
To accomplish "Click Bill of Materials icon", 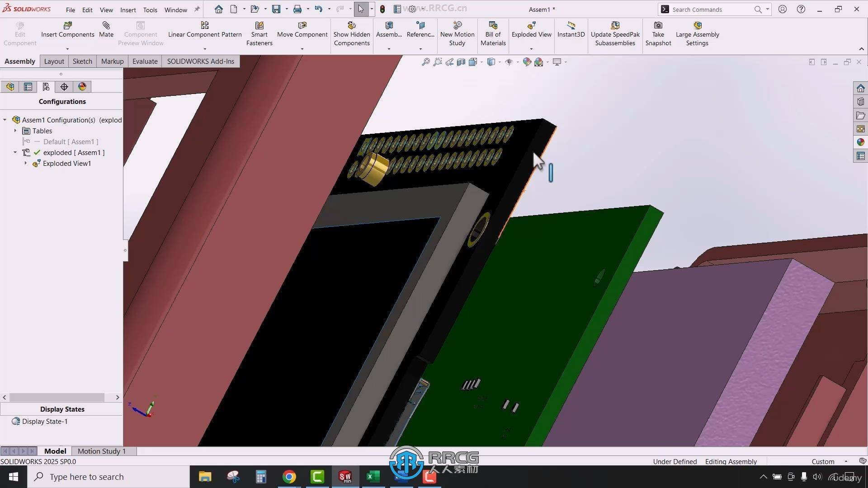I will (493, 26).
